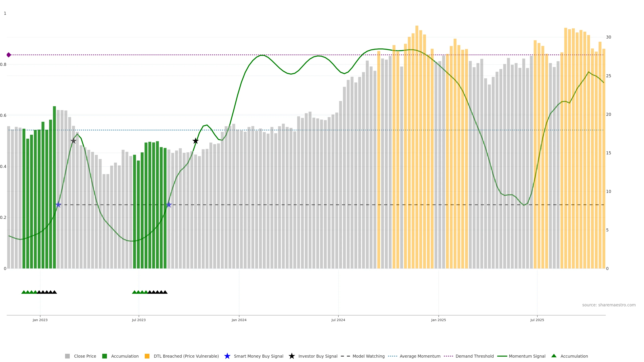Image resolution: width=644 pixels, height=362 pixels.
Task: Click the gray Close Price color swatch
Action: point(67,356)
